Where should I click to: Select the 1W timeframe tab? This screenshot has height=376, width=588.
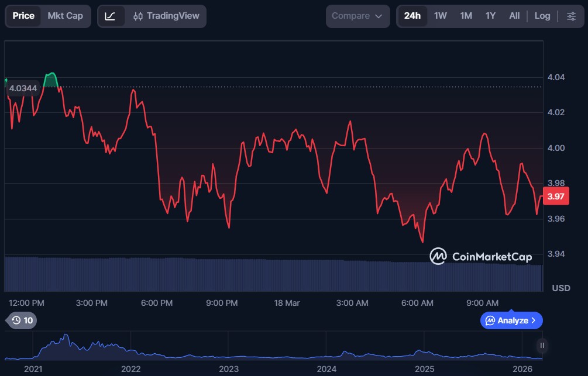[x=441, y=16]
